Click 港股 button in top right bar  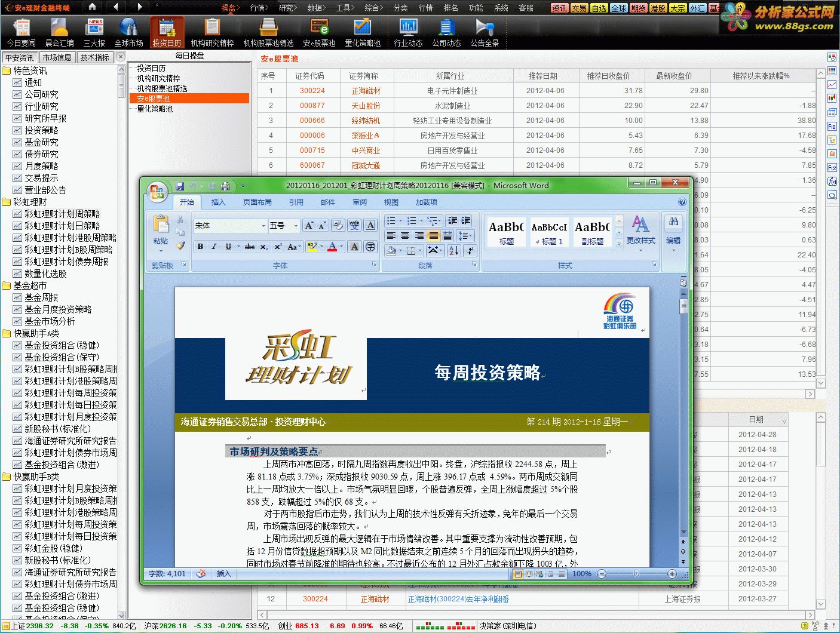point(658,8)
